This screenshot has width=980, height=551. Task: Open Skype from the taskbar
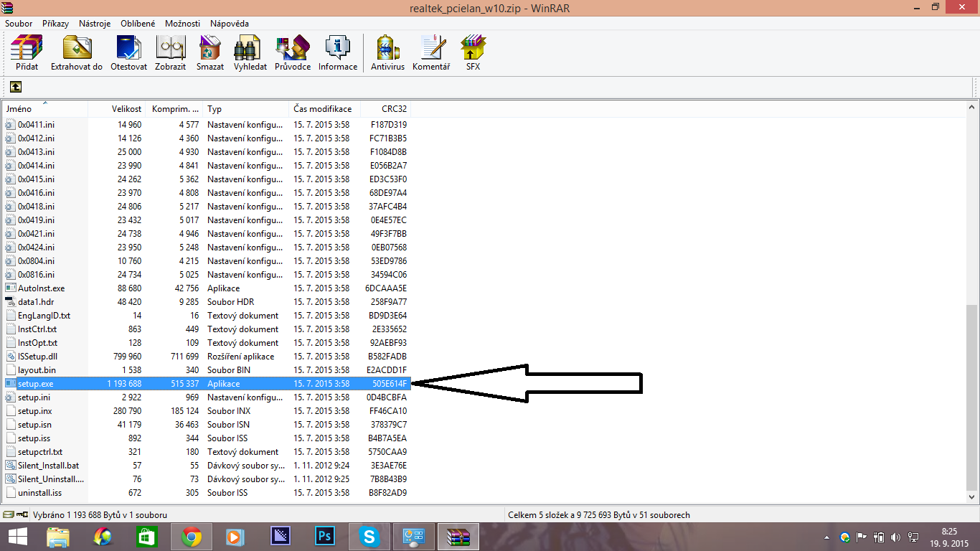click(370, 537)
